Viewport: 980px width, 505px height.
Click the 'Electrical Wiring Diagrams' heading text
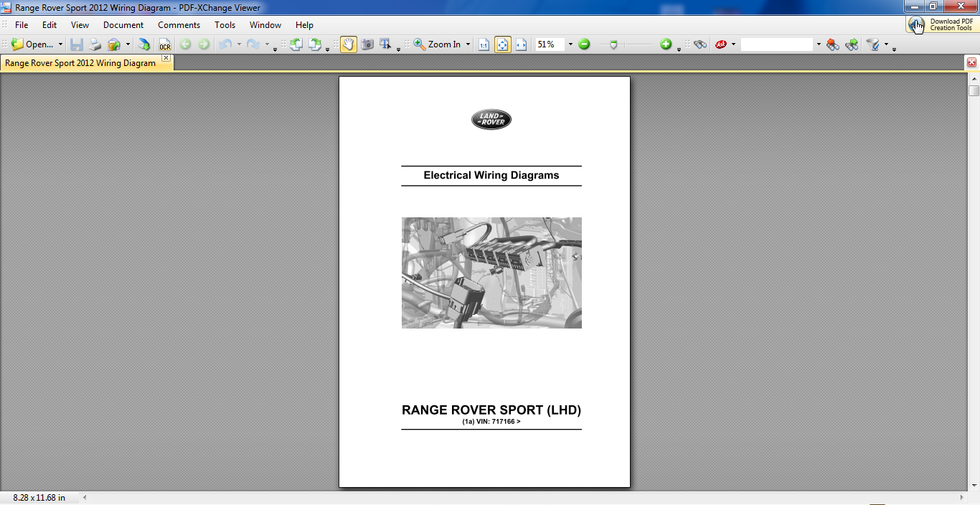coord(491,175)
